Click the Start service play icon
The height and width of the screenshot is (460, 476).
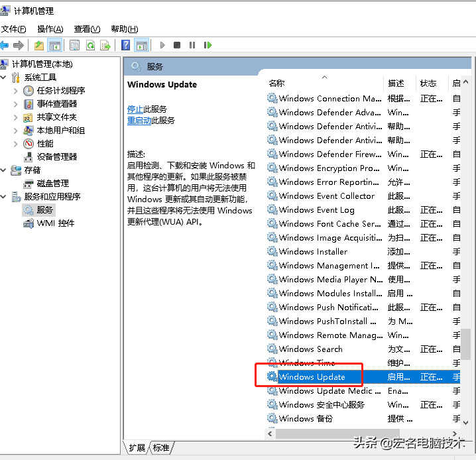tap(162, 46)
